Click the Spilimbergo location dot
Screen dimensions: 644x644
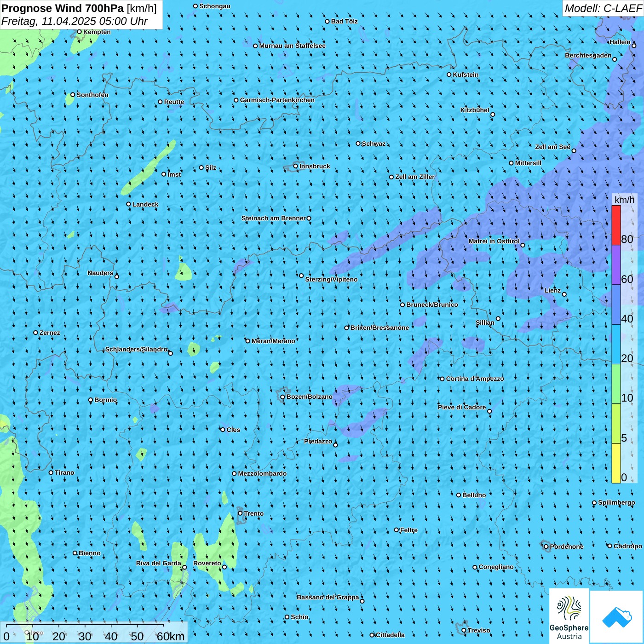click(x=594, y=503)
